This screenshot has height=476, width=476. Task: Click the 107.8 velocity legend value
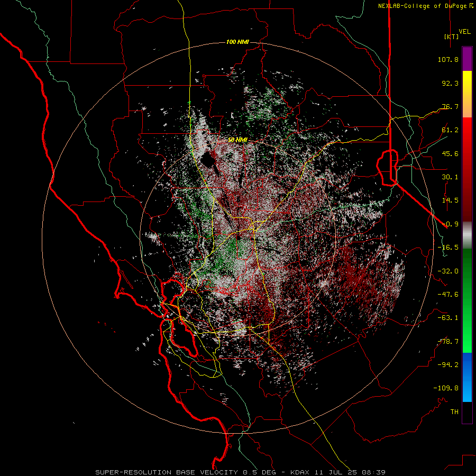tap(448, 59)
